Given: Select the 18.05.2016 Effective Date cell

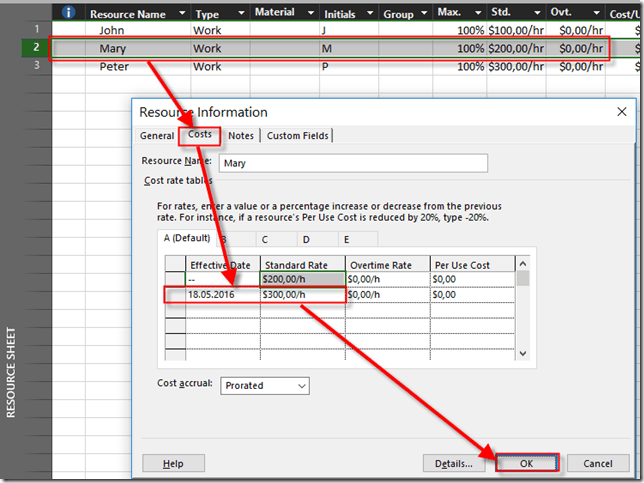Looking at the screenshot, I should pos(221,296).
